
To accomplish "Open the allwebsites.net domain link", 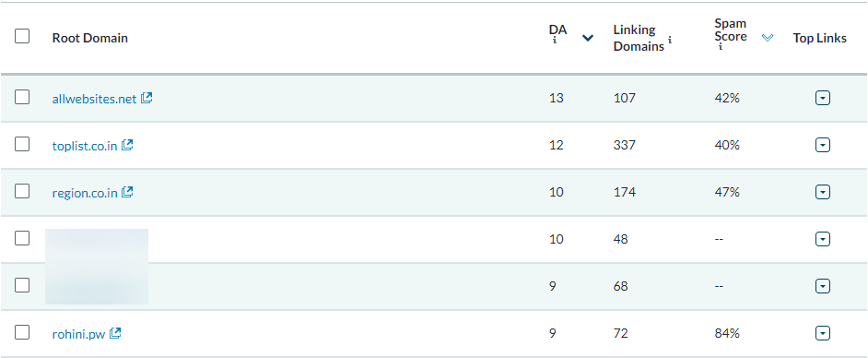I will pos(94,100).
